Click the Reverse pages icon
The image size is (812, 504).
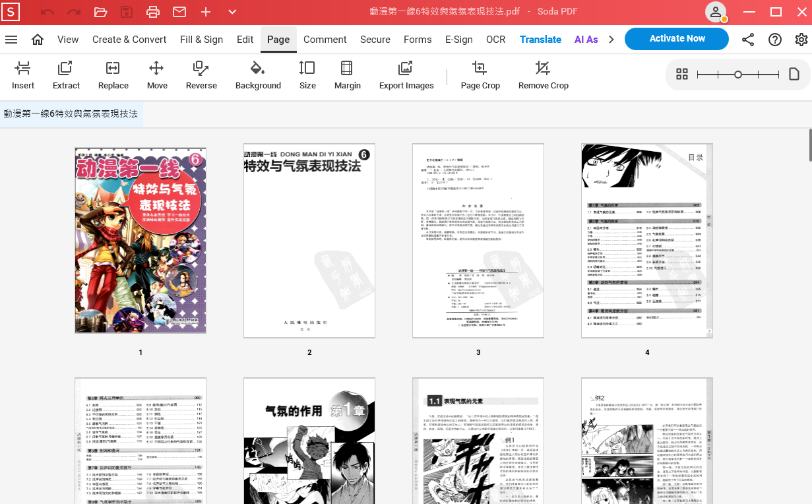pos(201,75)
